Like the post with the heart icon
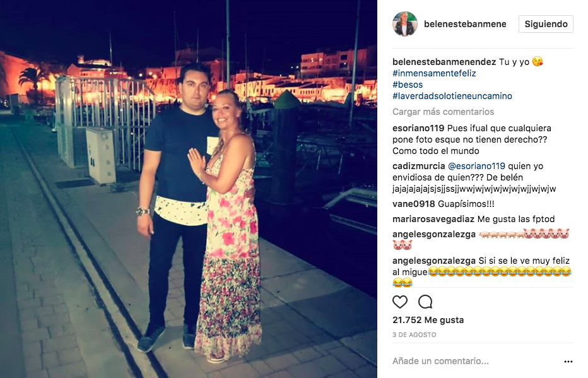Screen dimensions: 588x378 pyautogui.click(x=400, y=302)
